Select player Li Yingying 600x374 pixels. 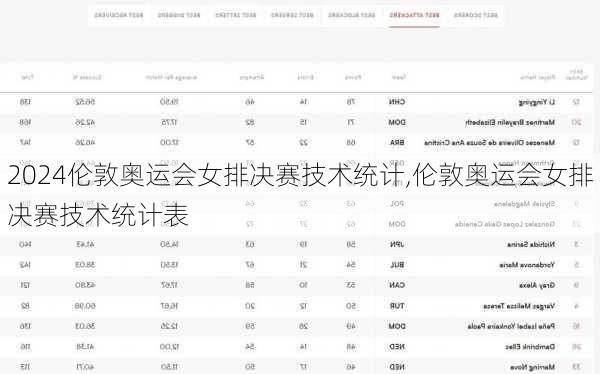537,102
